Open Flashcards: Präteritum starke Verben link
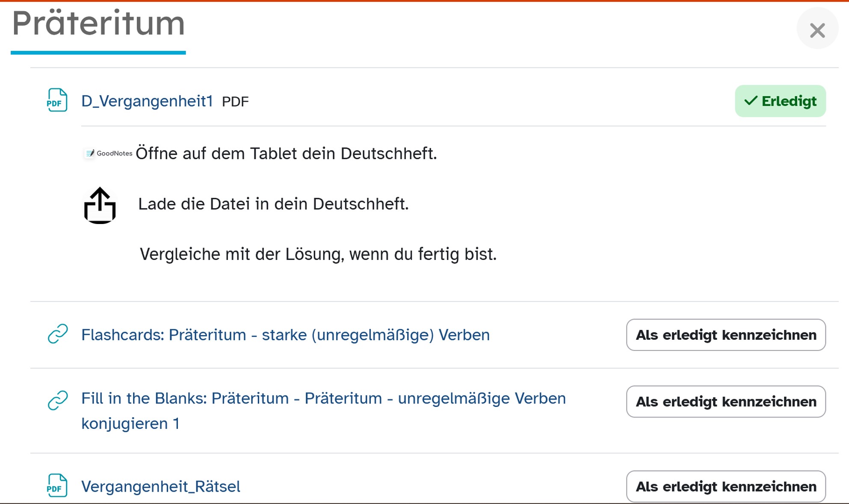The image size is (849, 504). (285, 335)
